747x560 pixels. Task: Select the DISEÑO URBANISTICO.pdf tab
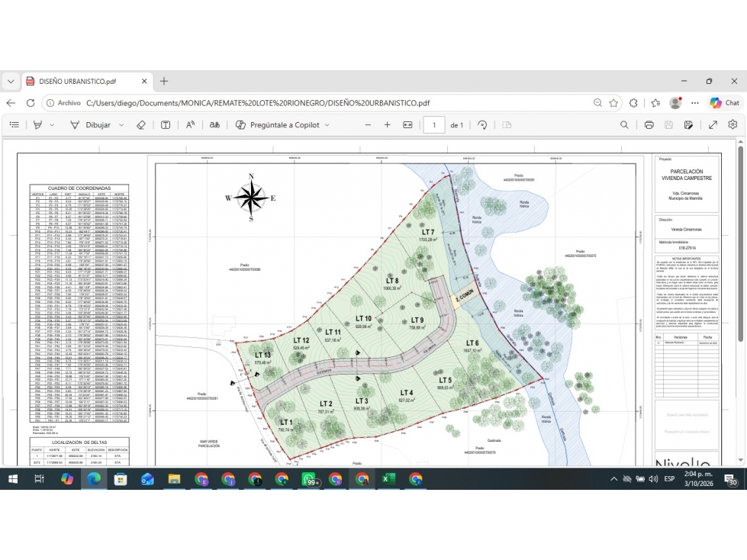pos(87,82)
